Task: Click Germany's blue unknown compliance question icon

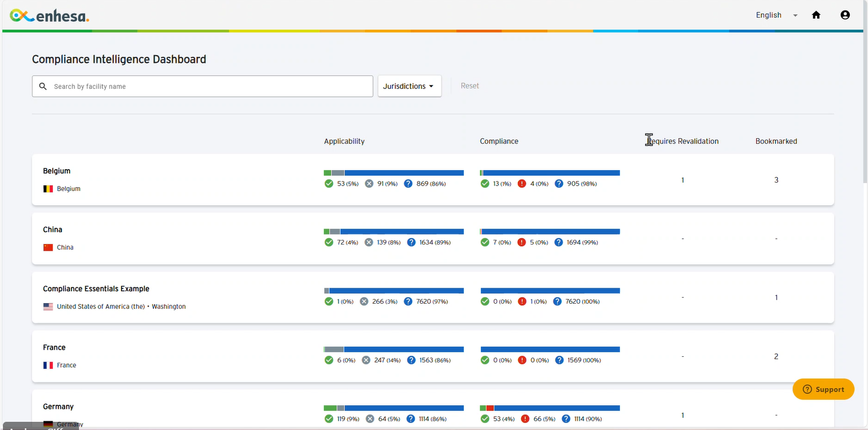Action: pyautogui.click(x=566, y=419)
